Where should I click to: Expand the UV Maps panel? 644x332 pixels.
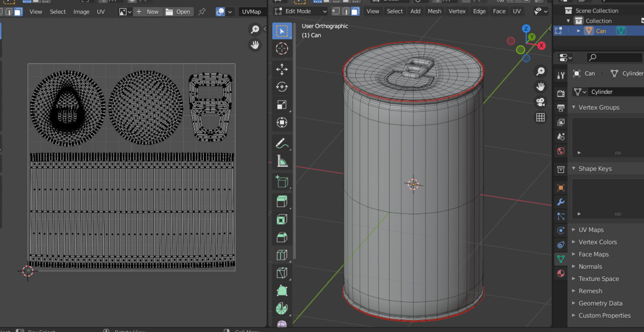[591, 230]
